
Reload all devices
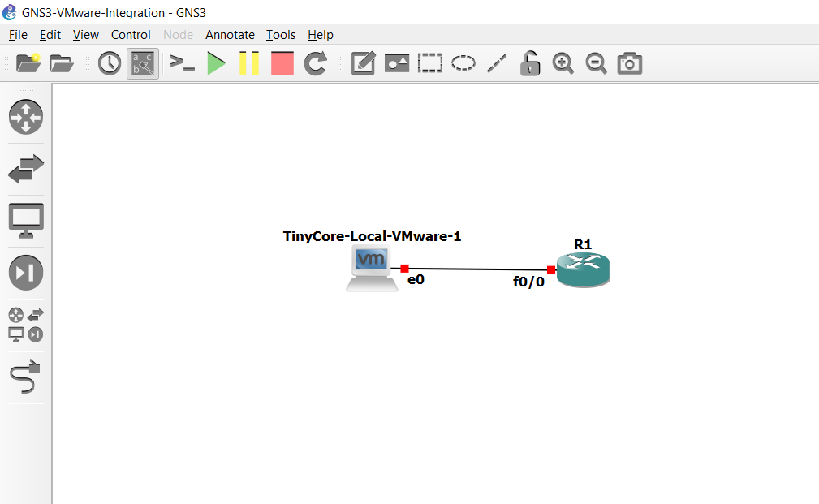(316, 64)
